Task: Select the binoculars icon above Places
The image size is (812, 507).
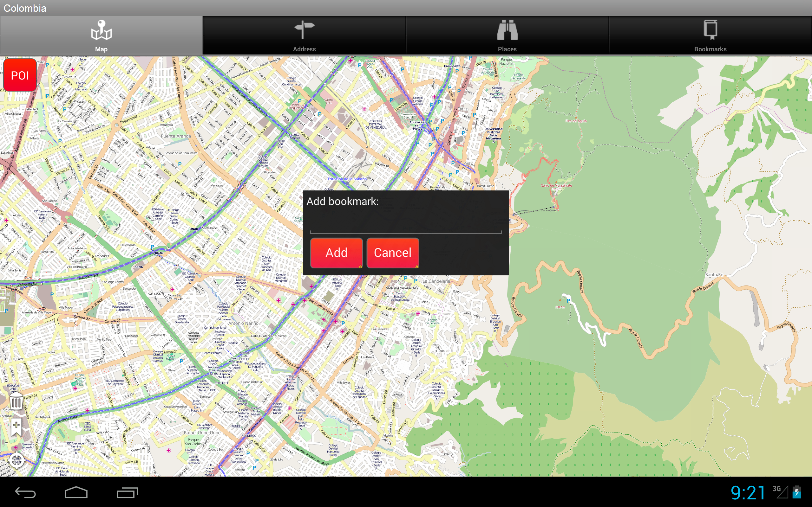Action: point(507,29)
